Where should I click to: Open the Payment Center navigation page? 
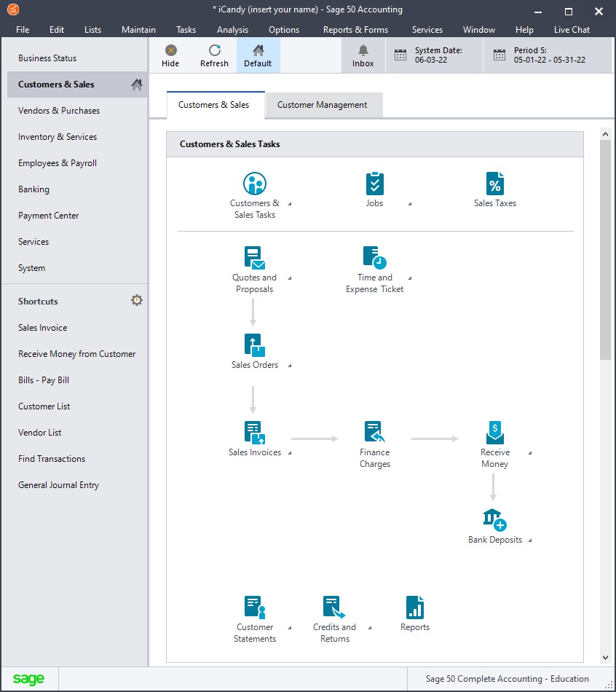tap(49, 216)
